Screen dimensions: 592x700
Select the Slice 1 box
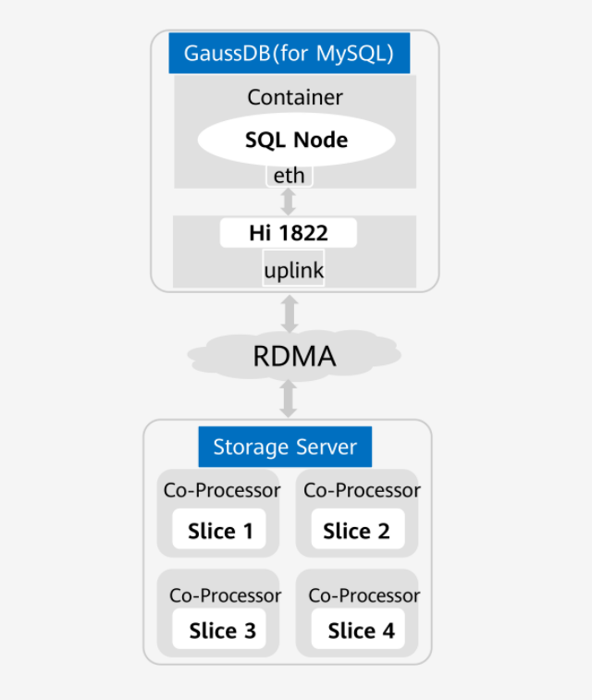tap(219, 531)
